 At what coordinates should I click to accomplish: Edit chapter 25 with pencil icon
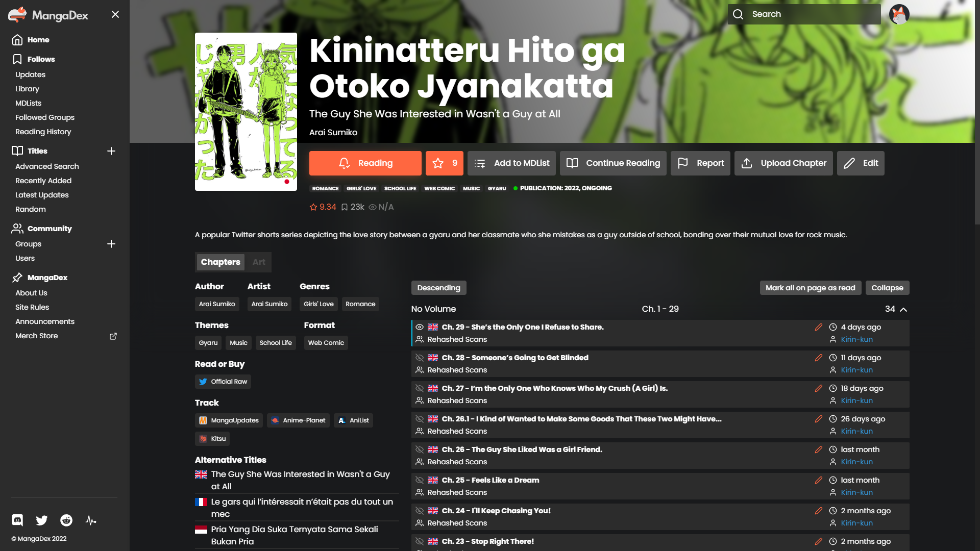(x=819, y=480)
